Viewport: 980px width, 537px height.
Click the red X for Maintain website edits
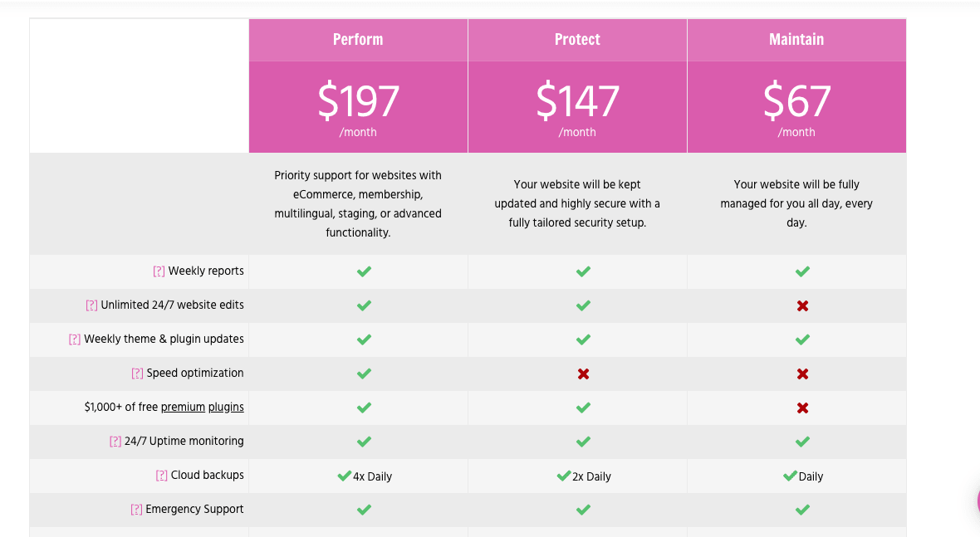(802, 306)
